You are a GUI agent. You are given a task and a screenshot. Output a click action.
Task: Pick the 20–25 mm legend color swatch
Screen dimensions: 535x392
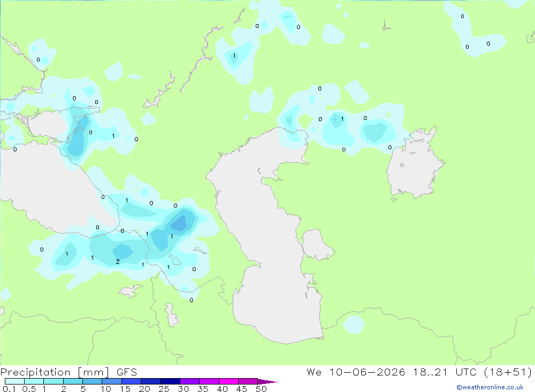151,381
